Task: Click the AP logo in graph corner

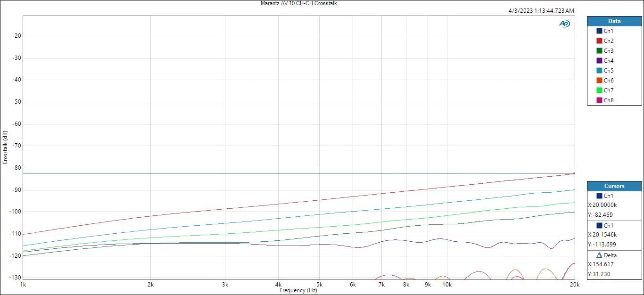Action: click(x=564, y=24)
